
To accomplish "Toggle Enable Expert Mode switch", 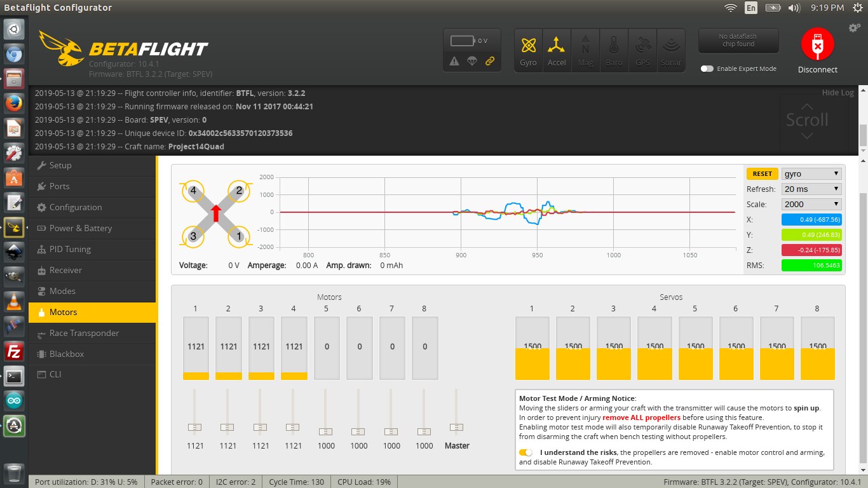I will click(x=707, y=69).
